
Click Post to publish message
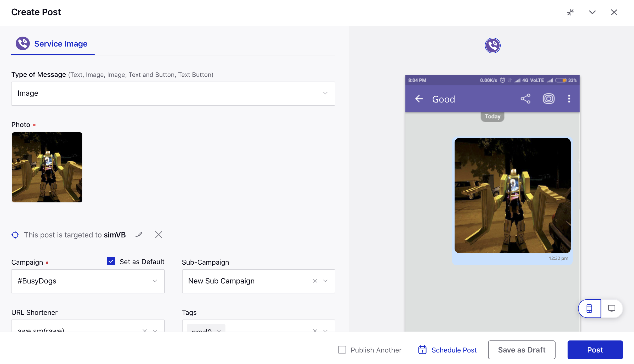coord(595,350)
